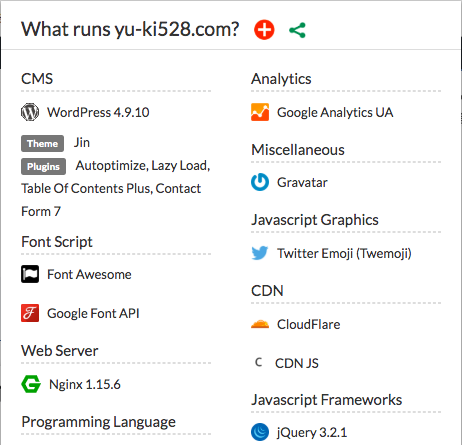Click the Programming Language section heading
The width and height of the screenshot is (462, 445).
(98, 422)
